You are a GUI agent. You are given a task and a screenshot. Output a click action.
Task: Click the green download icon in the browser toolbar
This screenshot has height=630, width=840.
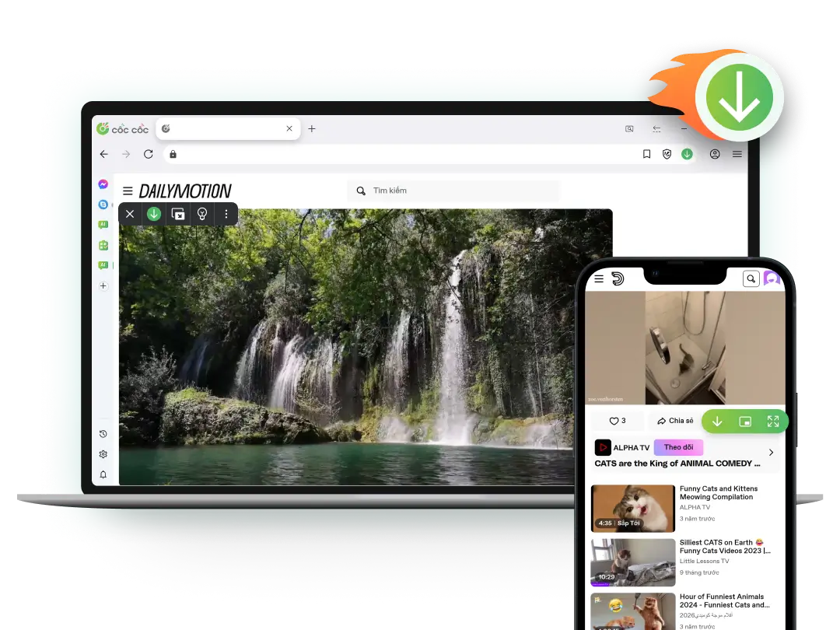687,154
